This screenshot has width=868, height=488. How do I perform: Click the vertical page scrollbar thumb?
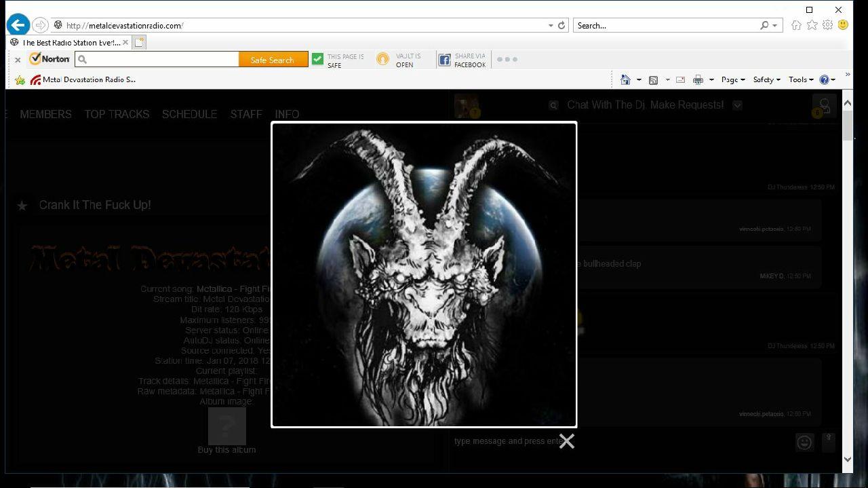point(847,126)
